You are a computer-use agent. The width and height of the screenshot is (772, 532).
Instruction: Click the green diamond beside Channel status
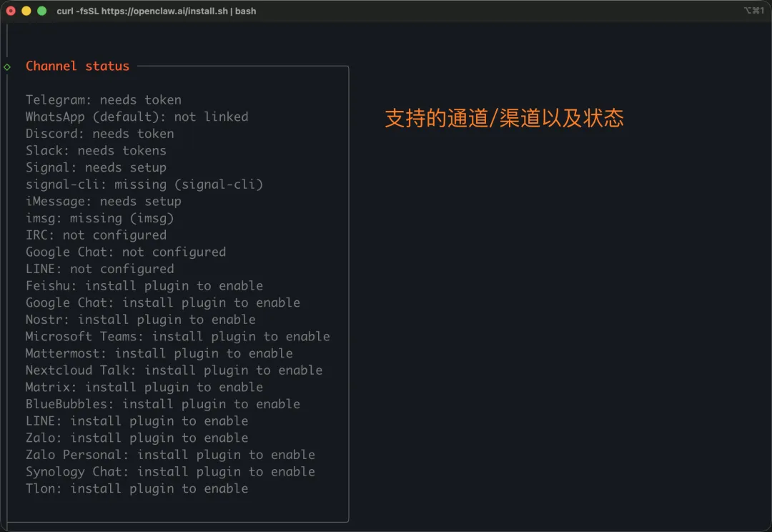click(7, 66)
